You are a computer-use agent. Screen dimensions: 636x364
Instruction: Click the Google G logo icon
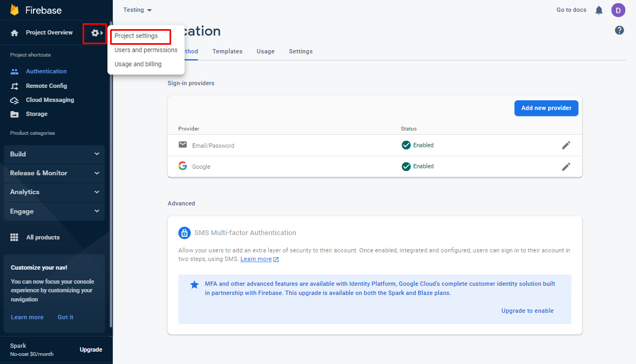183,166
